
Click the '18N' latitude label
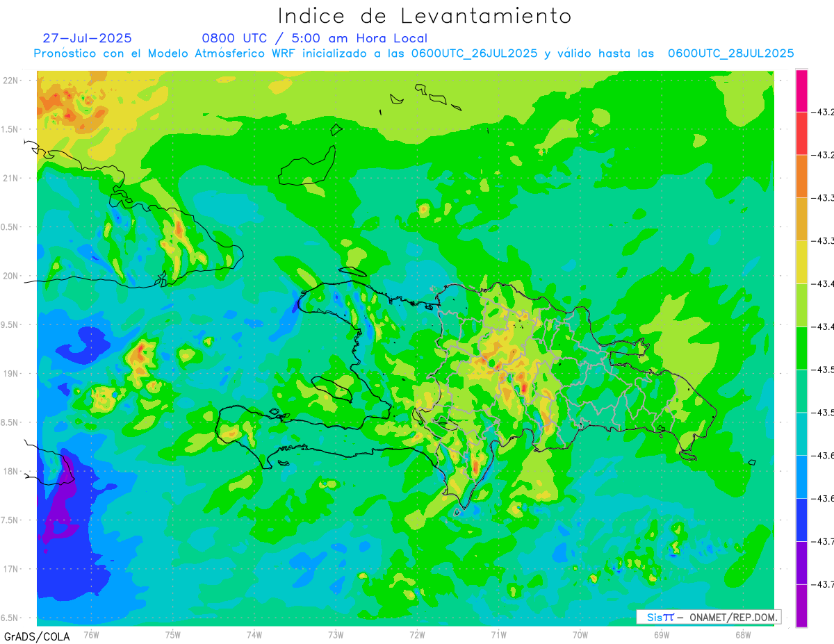coord(10,471)
